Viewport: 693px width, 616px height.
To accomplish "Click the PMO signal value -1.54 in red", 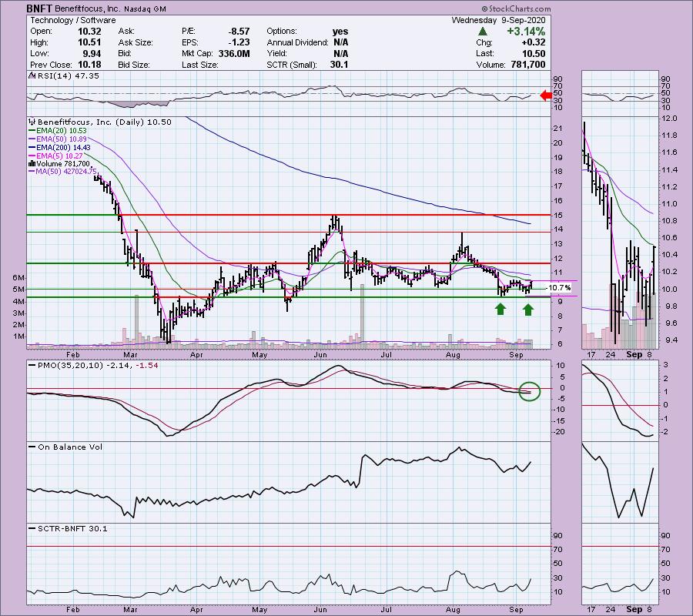I will coord(147,366).
